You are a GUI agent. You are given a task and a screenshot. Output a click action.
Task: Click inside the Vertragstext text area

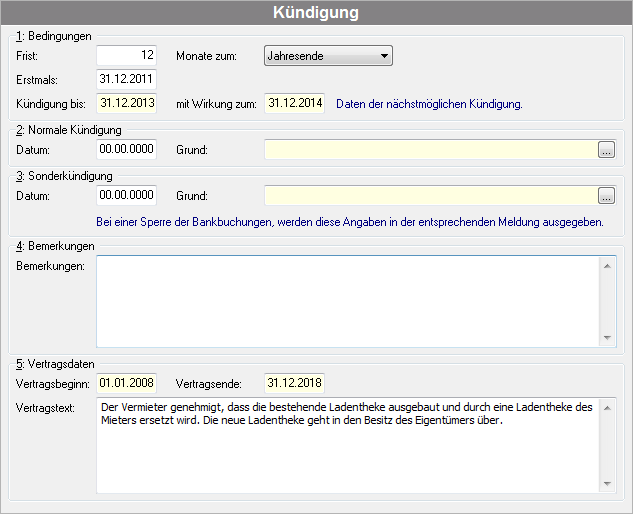[348, 445]
